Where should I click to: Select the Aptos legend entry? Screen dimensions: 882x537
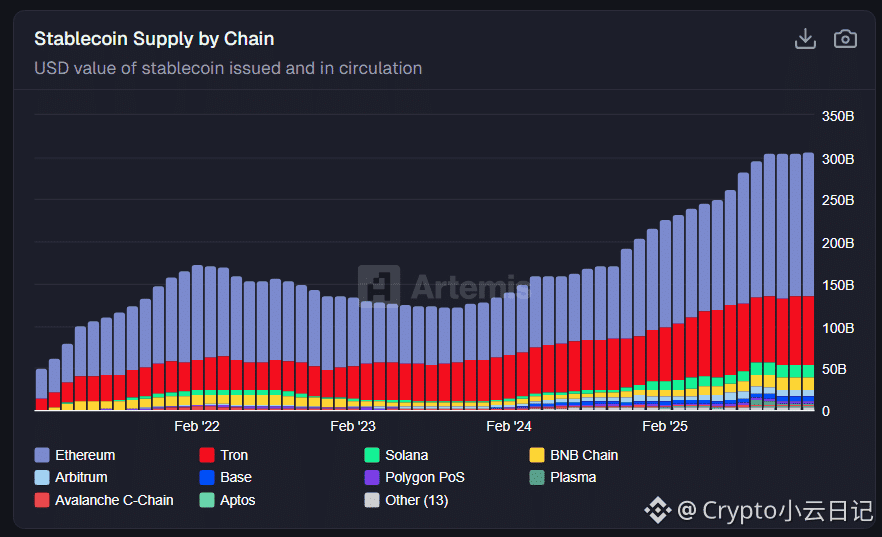[227, 500]
